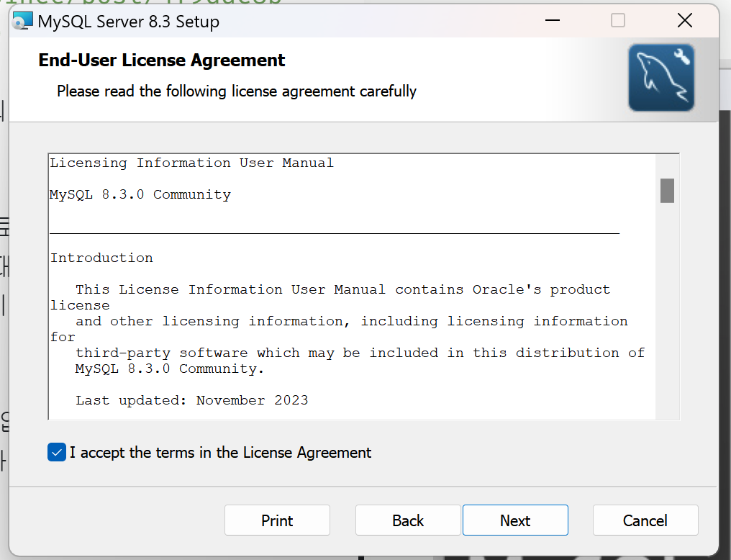Click the 'MySQL Server 8.3 Setup' window title
The width and height of the screenshot is (731, 560).
[x=129, y=22]
